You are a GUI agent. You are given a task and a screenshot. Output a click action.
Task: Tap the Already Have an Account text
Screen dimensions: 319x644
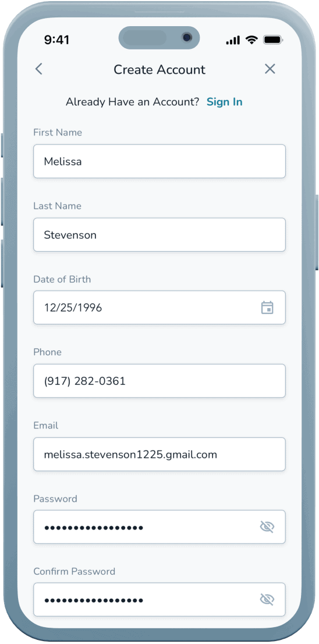point(132,102)
